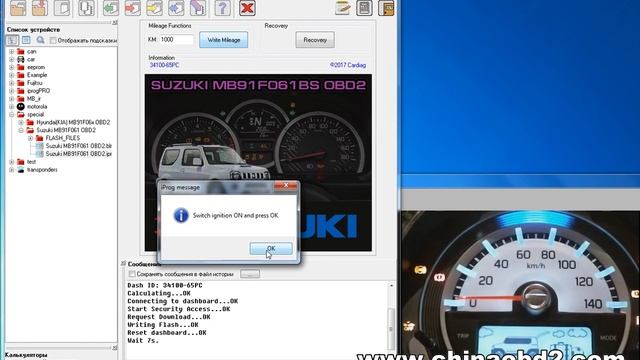Select 'Suzuki MB91F061 OBD2.blr' file

click(78, 146)
